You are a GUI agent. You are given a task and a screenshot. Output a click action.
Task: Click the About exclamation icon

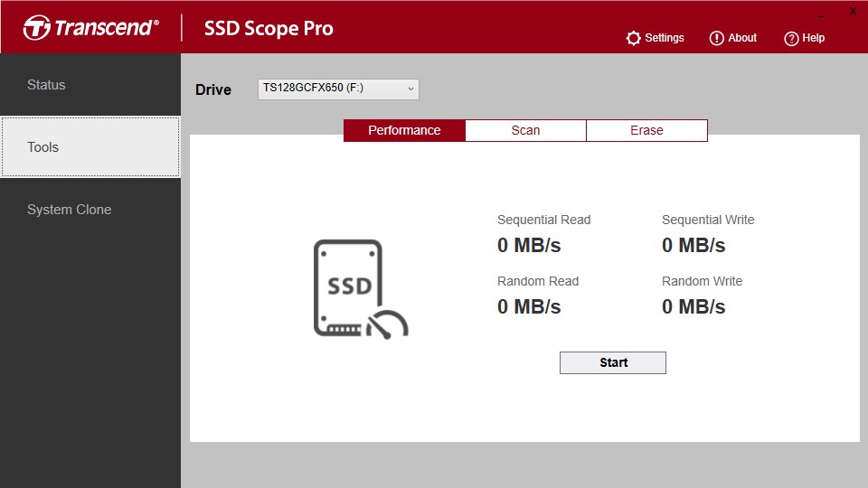click(716, 38)
